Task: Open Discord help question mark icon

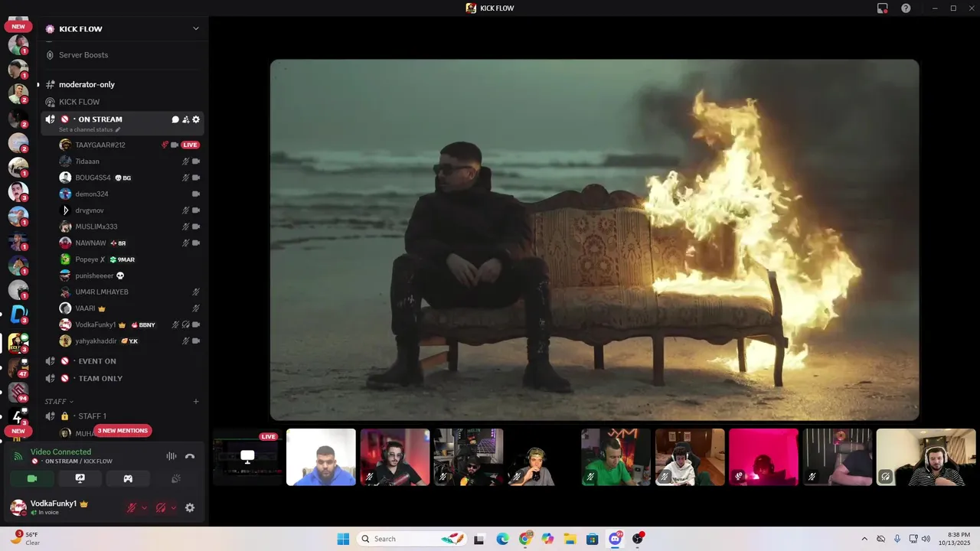Action: click(906, 8)
